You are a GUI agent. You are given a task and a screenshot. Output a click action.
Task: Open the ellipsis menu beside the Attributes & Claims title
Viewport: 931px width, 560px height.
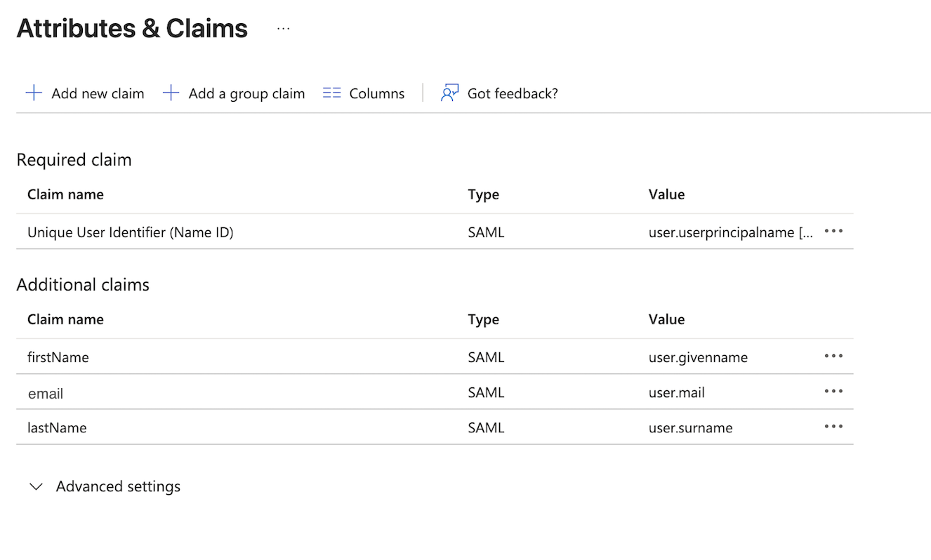tap(283, 29)
